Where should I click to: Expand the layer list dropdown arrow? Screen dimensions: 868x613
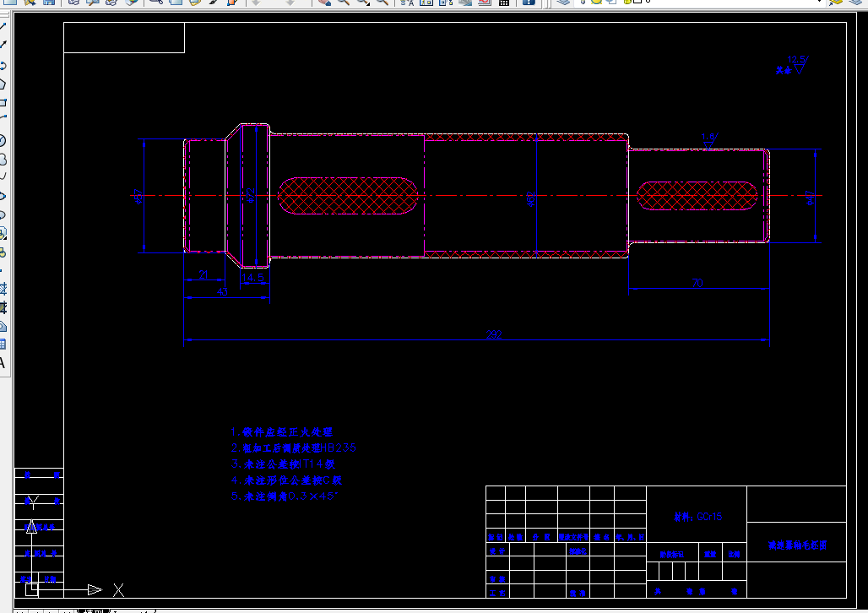click(820, 3)
